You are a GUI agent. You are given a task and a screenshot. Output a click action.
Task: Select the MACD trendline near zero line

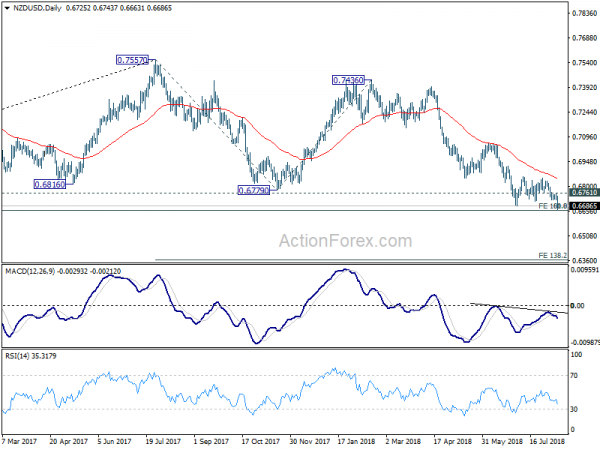[519, 308]
